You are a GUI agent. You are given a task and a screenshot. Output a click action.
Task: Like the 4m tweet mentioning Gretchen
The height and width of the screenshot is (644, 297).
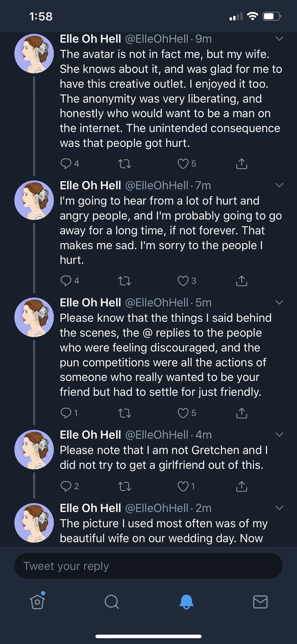(183, 486)
